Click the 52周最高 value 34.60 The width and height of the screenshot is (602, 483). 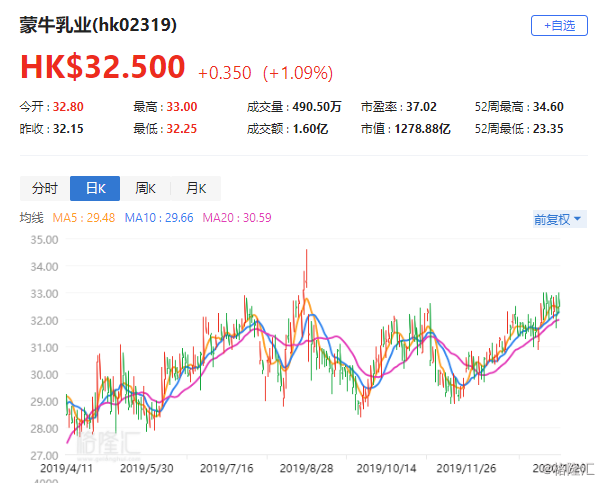(x=548, y=107)
